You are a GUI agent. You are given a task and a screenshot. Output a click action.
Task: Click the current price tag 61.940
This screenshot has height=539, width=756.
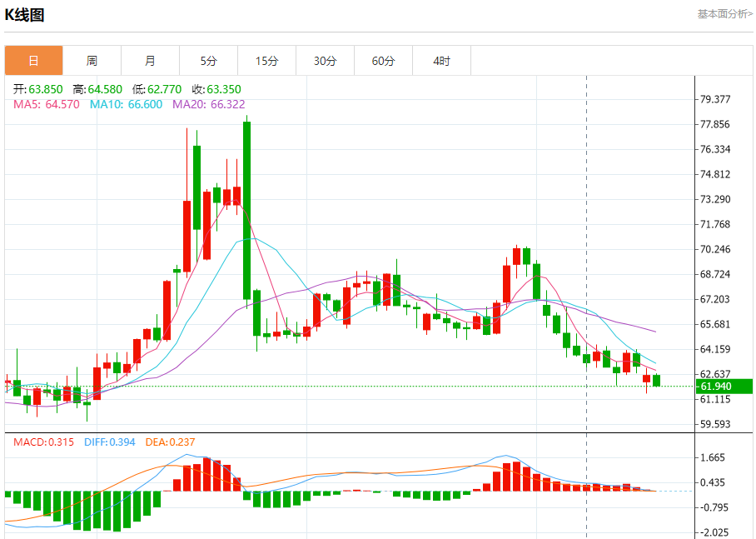point(724,386)
